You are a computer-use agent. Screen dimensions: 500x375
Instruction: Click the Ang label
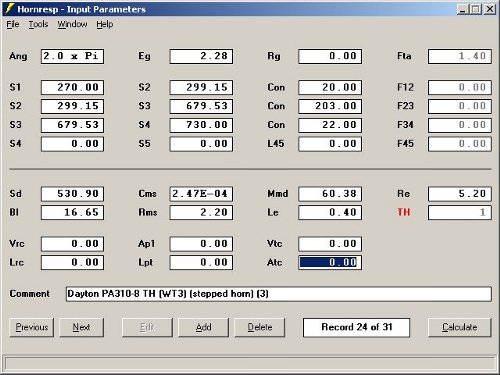coord(18,56)
